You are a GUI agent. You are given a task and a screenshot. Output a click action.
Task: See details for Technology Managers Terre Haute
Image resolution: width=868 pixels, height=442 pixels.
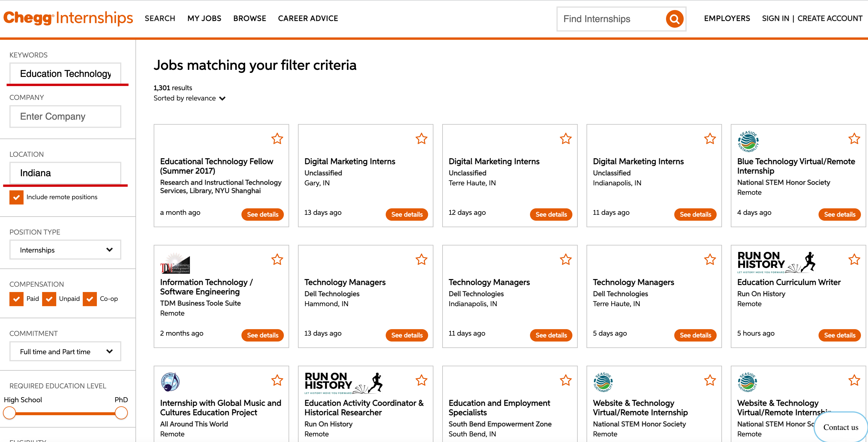coord(695,335)
